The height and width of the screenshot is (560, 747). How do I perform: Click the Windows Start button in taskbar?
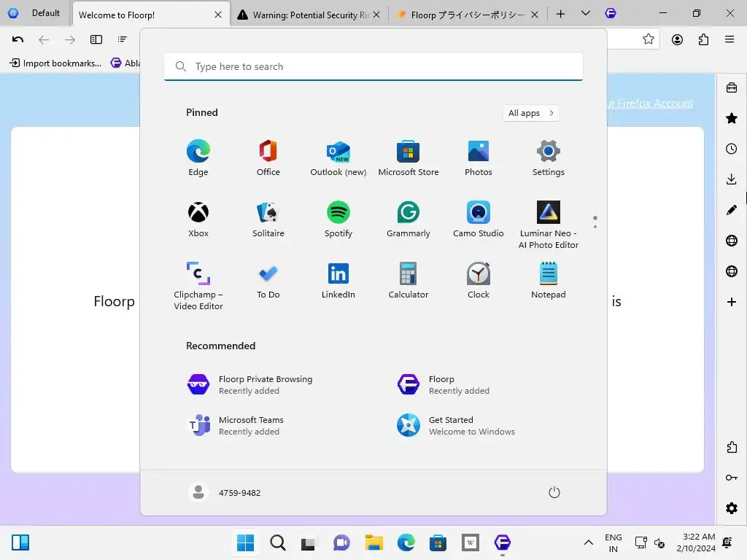tap(245, 542)
